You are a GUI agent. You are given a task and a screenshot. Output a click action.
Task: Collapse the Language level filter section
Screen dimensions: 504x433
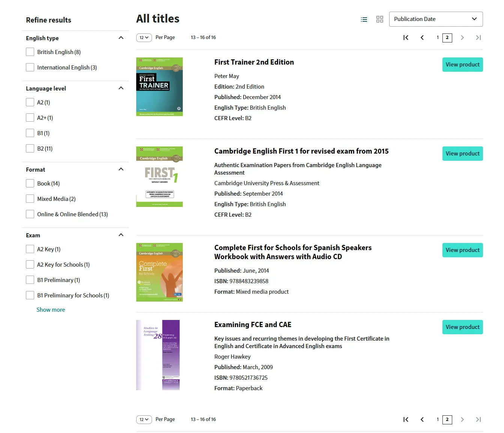tap(121, 88)
